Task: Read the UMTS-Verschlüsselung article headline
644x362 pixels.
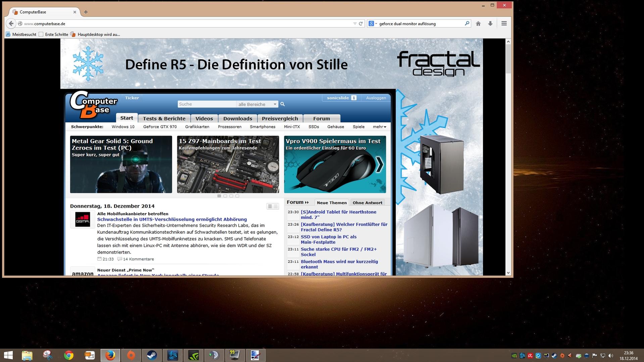Action: coord(172,219)
